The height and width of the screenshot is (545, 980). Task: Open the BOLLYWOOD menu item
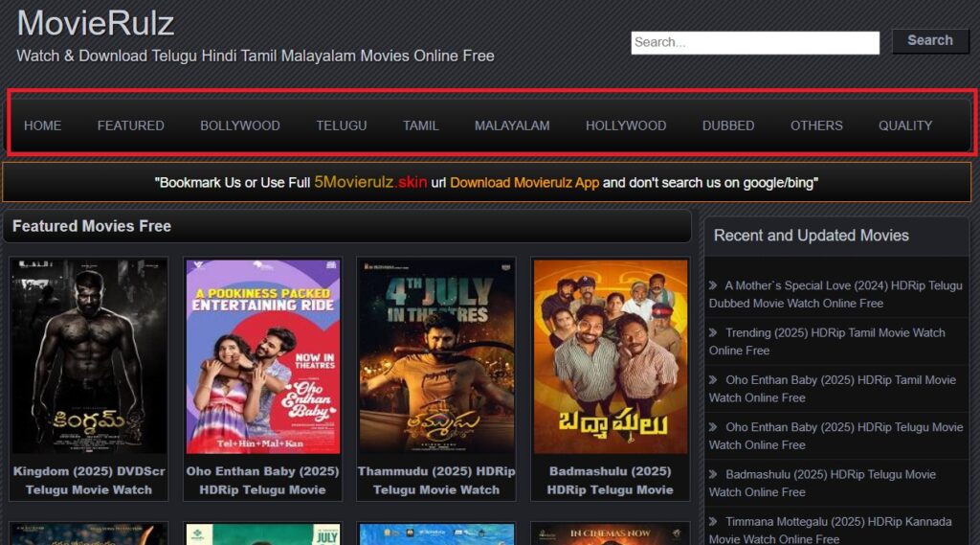click(x=240, y=125)
